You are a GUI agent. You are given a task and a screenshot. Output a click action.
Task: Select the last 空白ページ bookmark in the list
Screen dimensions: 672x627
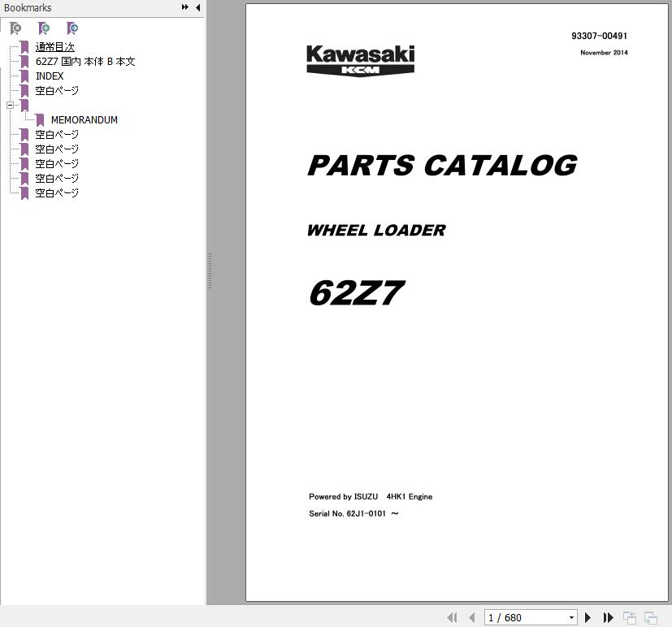[x=57, y=193]
